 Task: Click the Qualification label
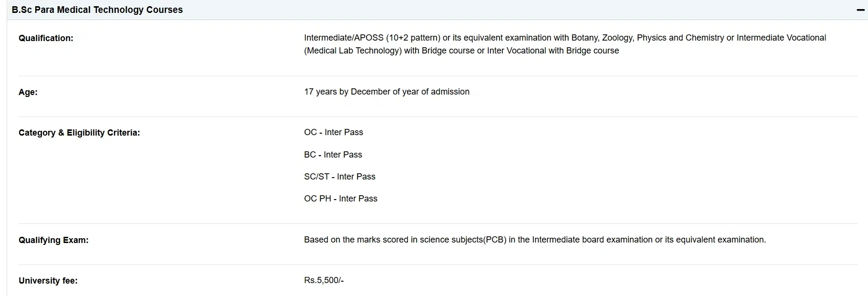point(46,38)
